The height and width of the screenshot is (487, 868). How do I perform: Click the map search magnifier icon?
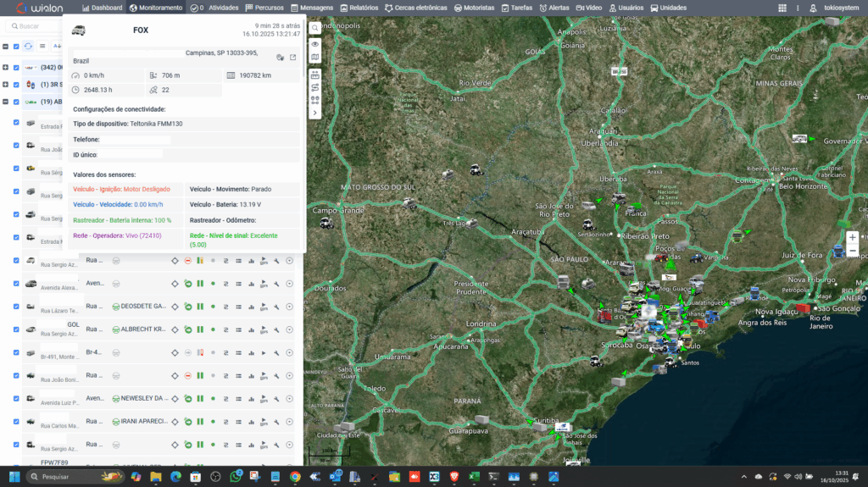coord(315,28)
